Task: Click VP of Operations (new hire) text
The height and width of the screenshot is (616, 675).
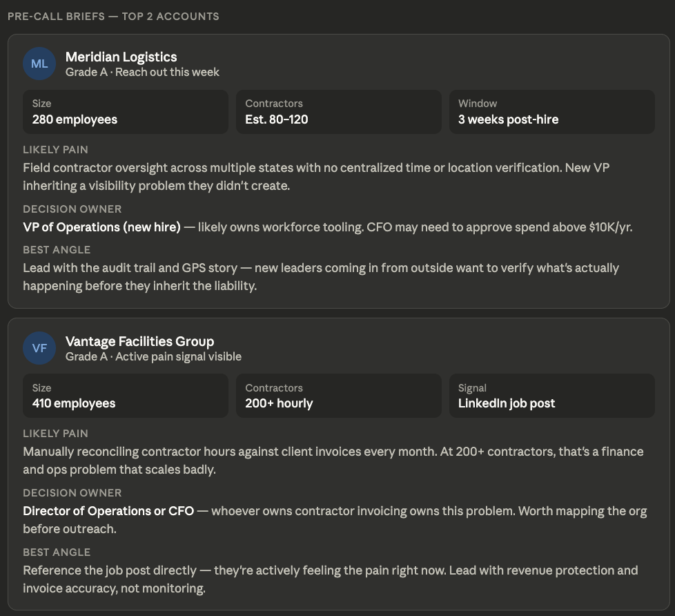Action: [101, 227]
